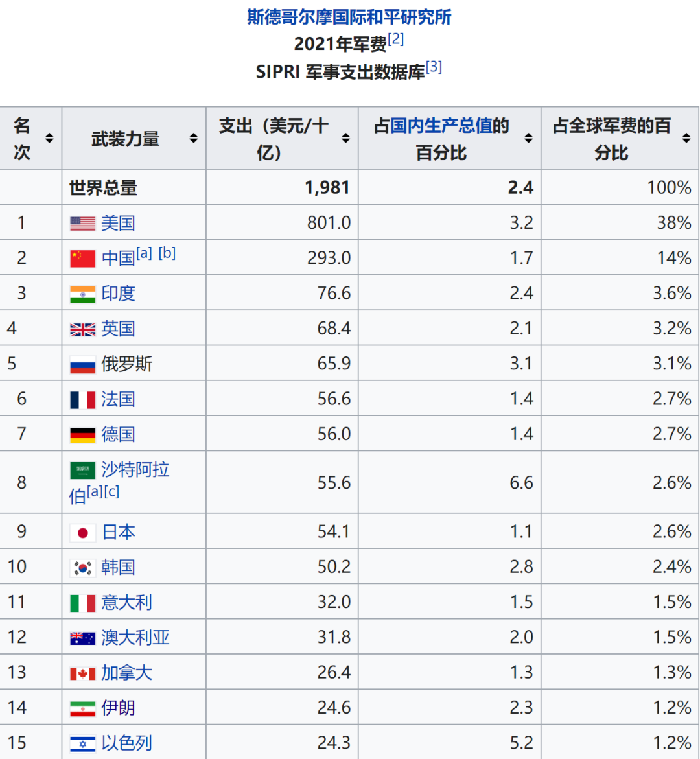The image size is (700, 759).
Task: Click the Saudi Arabia flag icon
Action: (83, 470)
